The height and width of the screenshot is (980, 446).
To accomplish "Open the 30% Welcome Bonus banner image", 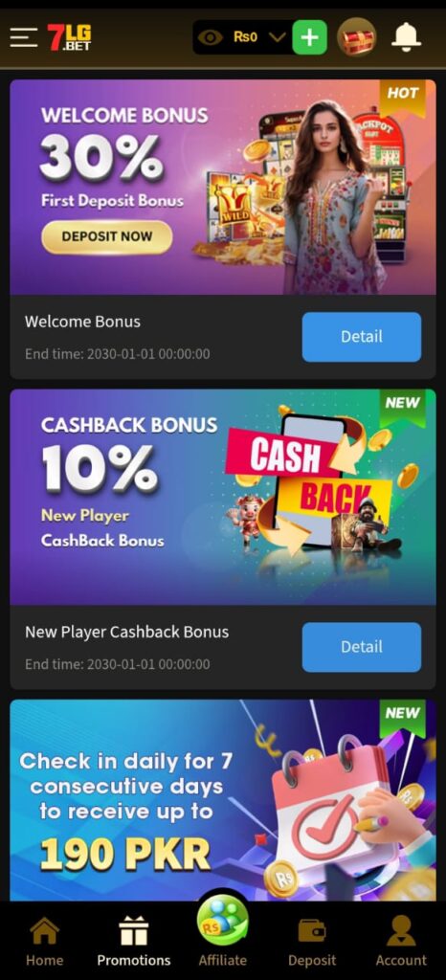I will (x=223, y=187).
